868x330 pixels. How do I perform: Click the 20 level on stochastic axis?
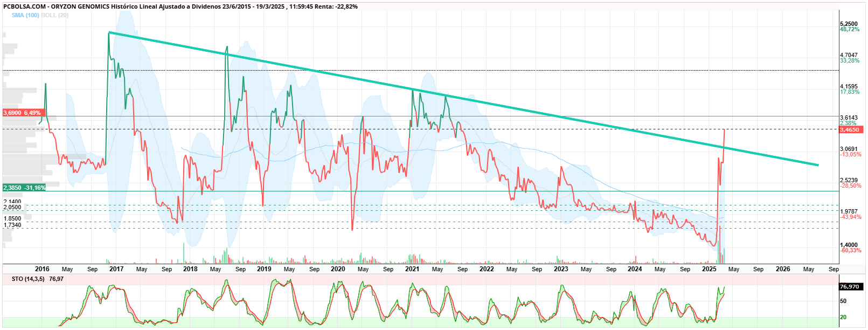pyautogui.click(x=843, y=318)
